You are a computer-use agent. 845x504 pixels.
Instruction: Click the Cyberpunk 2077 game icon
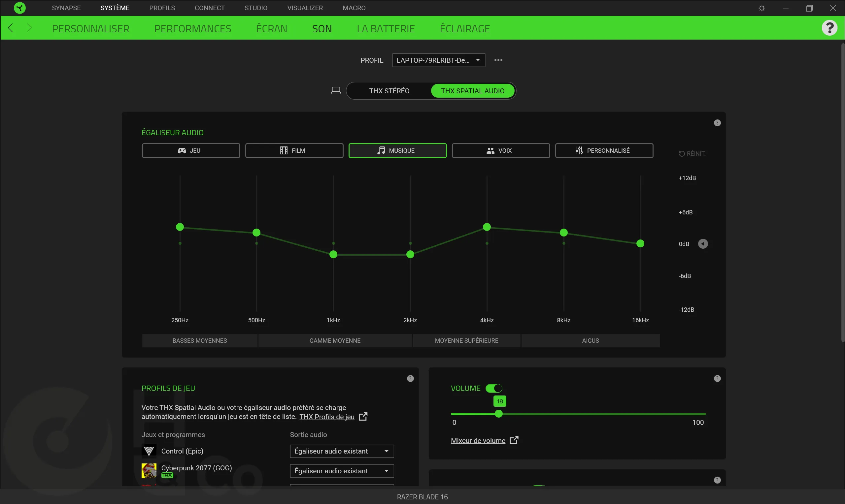click(149, 471)
